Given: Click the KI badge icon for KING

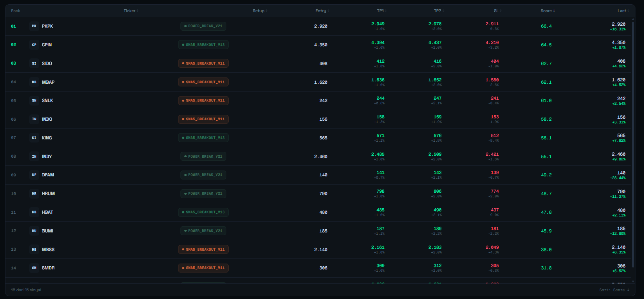Looking at the screenshot, I should click(x=34, y=138).
